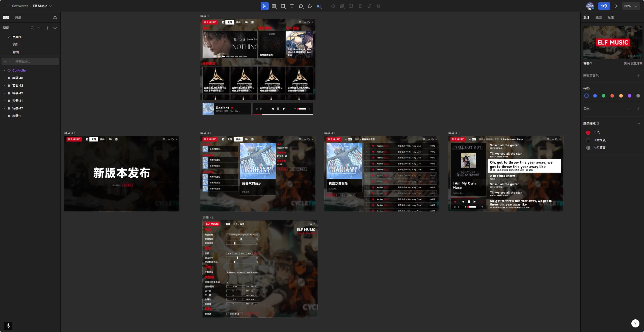Image resolution: width=644 pixels, height=332 pixels.
Task: Select the yellow tag color
Action: 621,96
